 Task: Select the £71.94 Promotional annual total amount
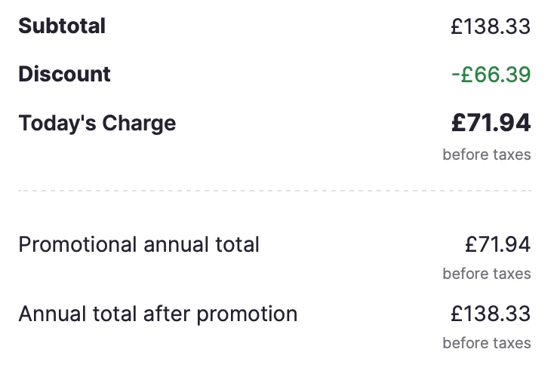click(497, 244)
